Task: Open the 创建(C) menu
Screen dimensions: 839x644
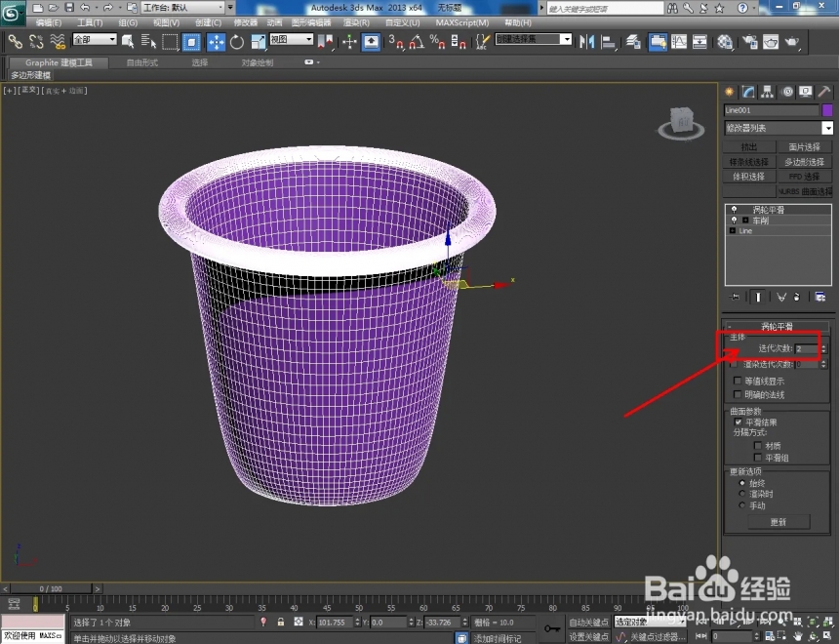Action: click(208, 22)
